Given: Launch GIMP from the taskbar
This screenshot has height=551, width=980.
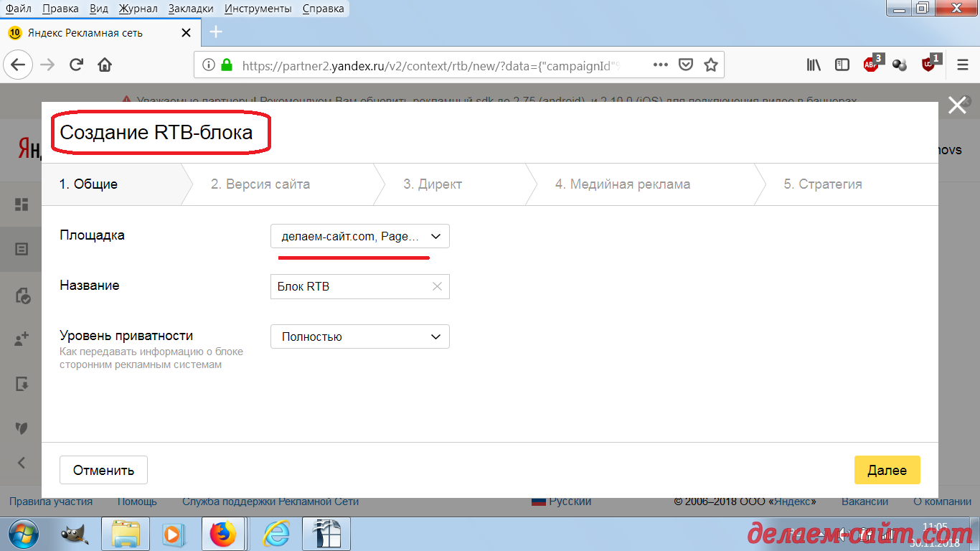Looking at the screenshot, I should (x=74, y=534).
